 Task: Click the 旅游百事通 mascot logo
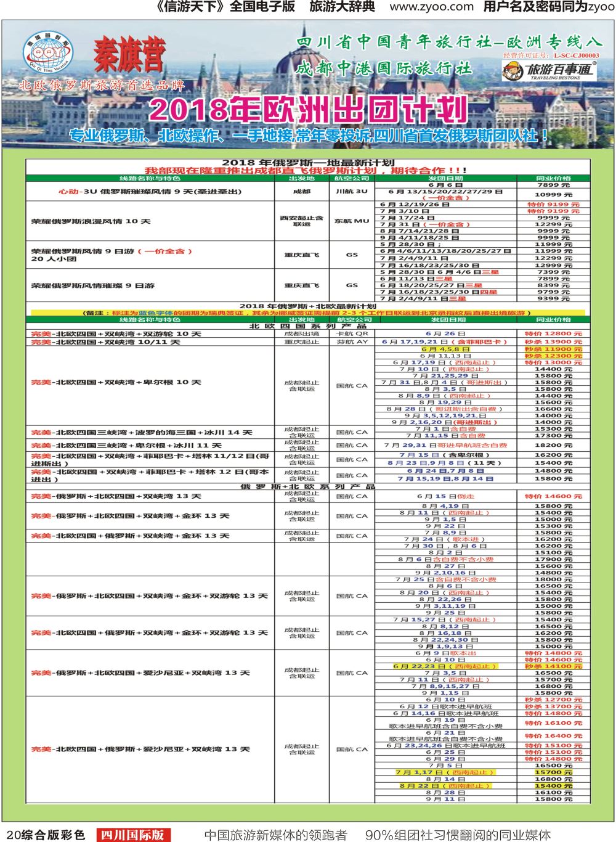pyautogui.click(x=549, y=71)
